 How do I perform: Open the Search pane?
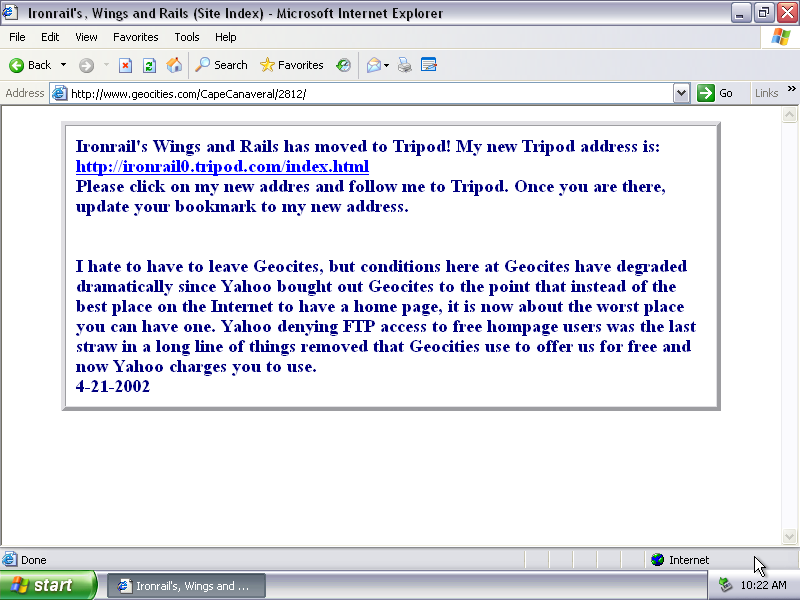tap(221, 65)
